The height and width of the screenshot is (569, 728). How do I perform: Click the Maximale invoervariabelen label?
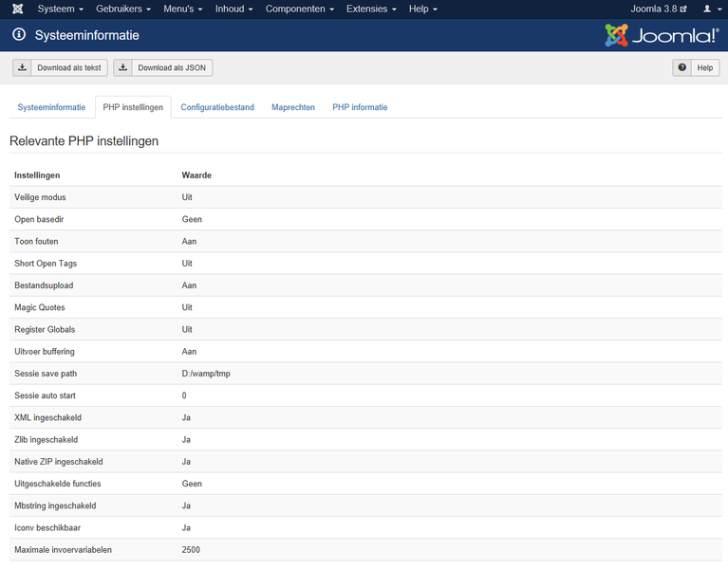(x=64, y=549)
